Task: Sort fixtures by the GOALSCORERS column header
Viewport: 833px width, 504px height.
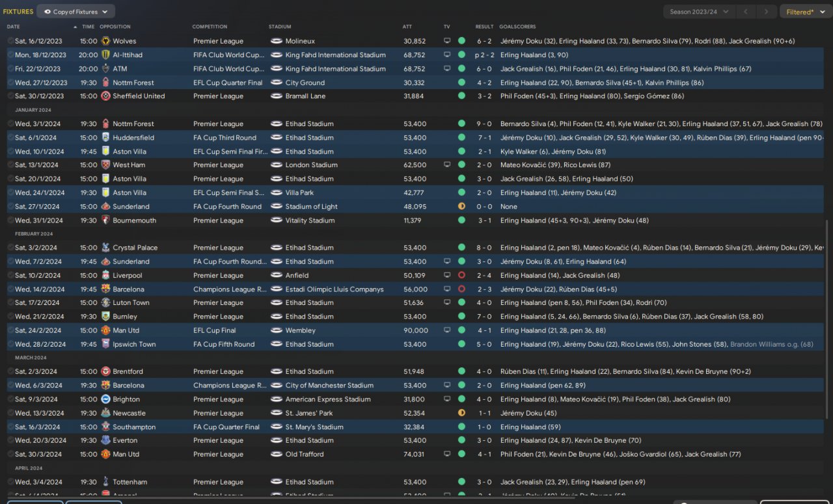Action: 517,27
